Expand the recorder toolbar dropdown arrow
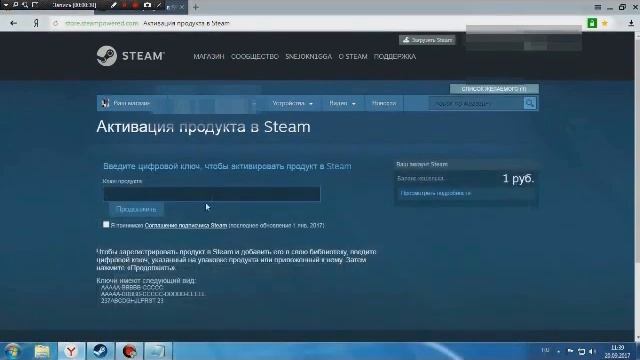 pyautogui.click(x=6, y=5)
